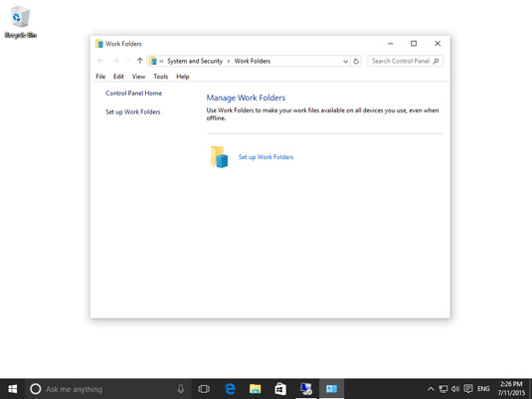The width and height of the screenshot is (532, 399).
Task: Click the search magnifier icon
Action: click(436, 61)
